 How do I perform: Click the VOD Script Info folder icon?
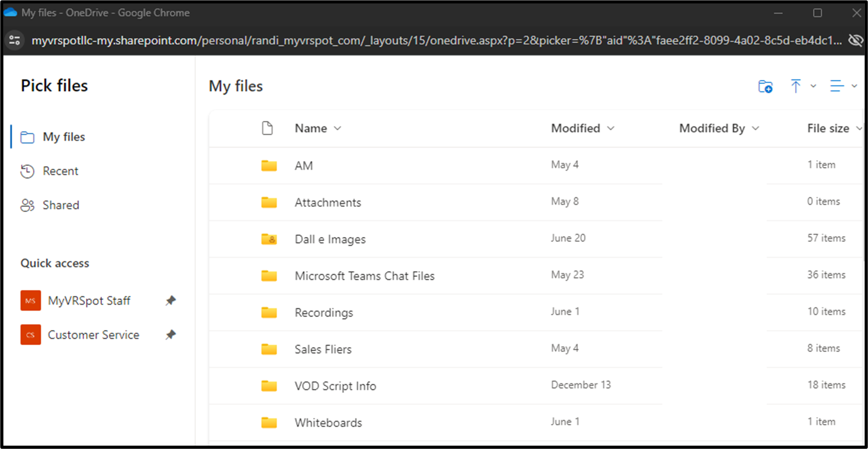[269, 386]
